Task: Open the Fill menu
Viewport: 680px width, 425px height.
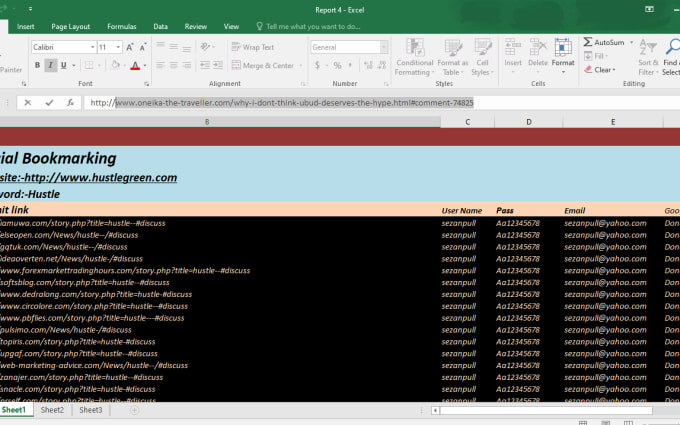Action: click(x=596, y=56)
